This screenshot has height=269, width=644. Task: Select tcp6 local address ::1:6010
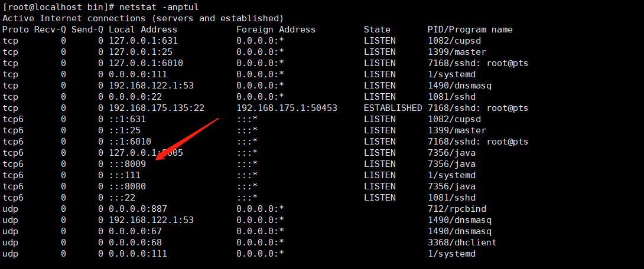(x=130, y=142)
